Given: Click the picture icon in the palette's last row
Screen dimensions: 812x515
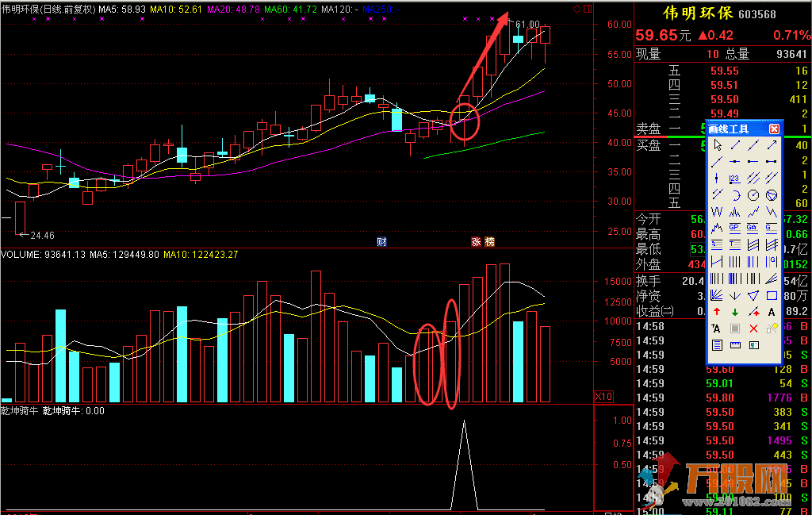Looking at the screenshot, I should click(x=753, y=345).
